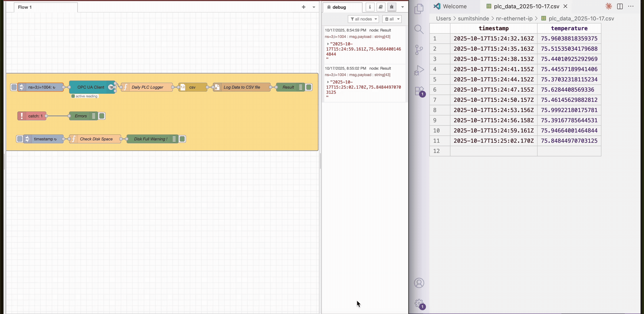Open the Run and Debug view
The image size is (644, 314).
click(x=419, y=70)
